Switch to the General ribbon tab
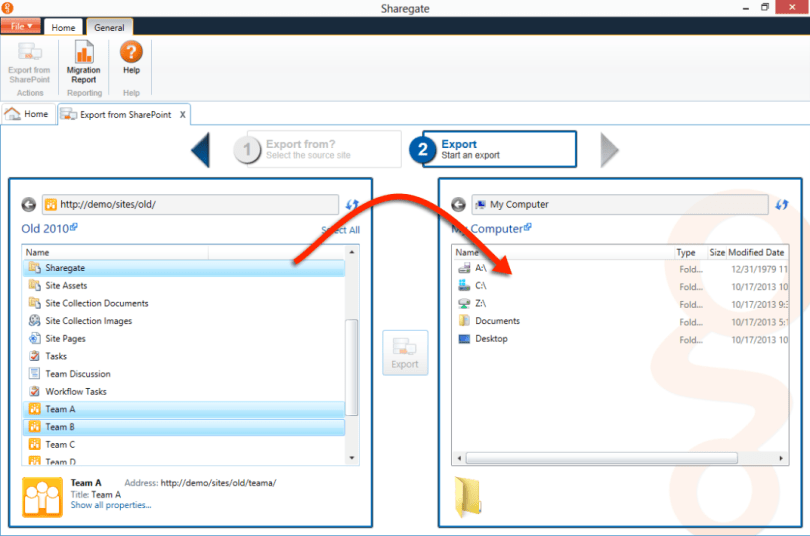The image size is (810, 536). pyautogui.click(x=109, y=27)
